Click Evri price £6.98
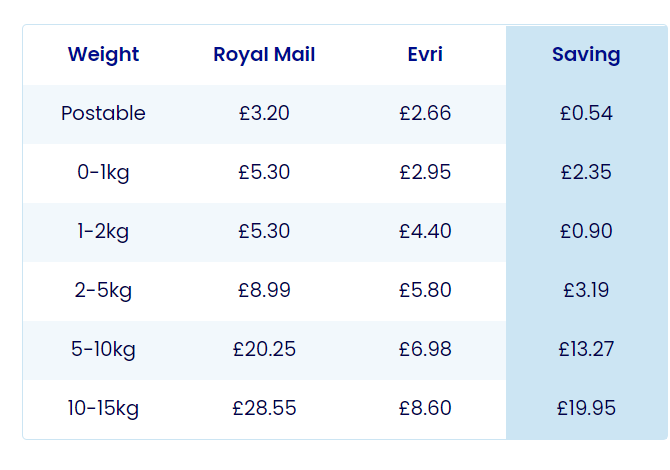This screenshot has width=670, height=470. point(425,349)
